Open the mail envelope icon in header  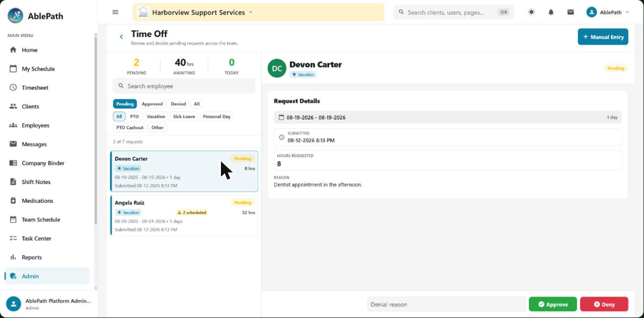click(571, 13)
